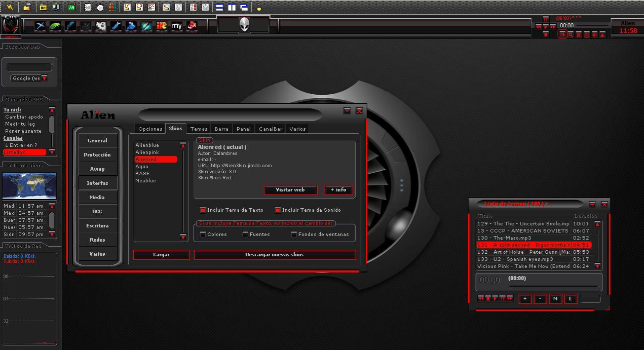Image resolution: width=644 pixels, height=350 pixels.
Task: Click the speaker volume icon in top player
Action: point(594,35)
